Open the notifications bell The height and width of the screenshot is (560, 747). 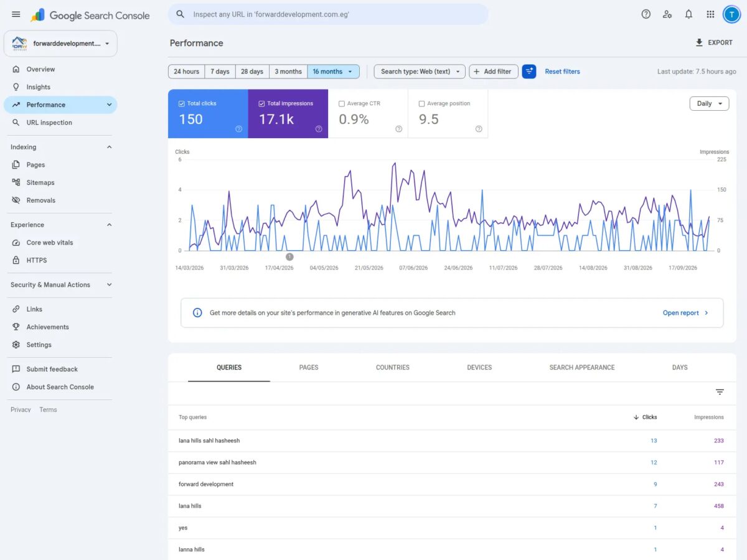(688, 14)
